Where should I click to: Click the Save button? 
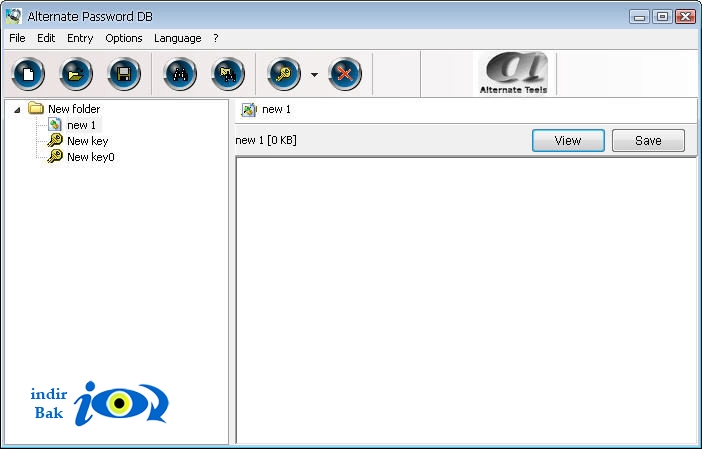pyautogui.click(x=648, y=141)
